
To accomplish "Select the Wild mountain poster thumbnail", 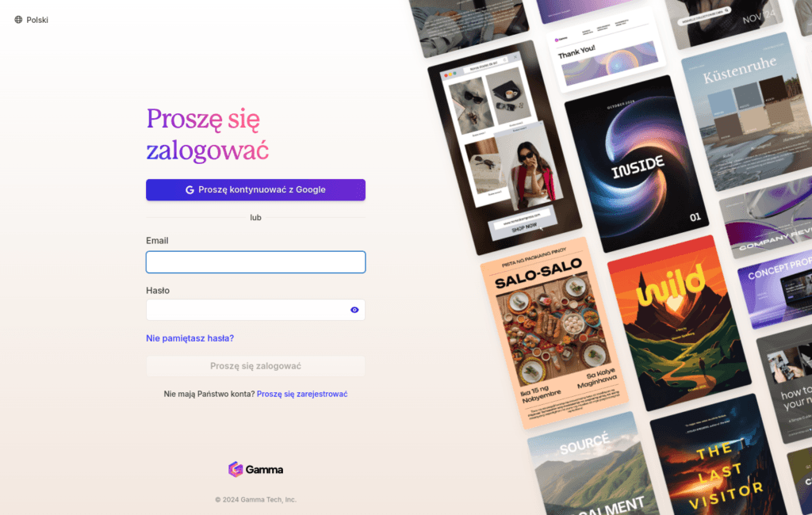I will (679, 323).
